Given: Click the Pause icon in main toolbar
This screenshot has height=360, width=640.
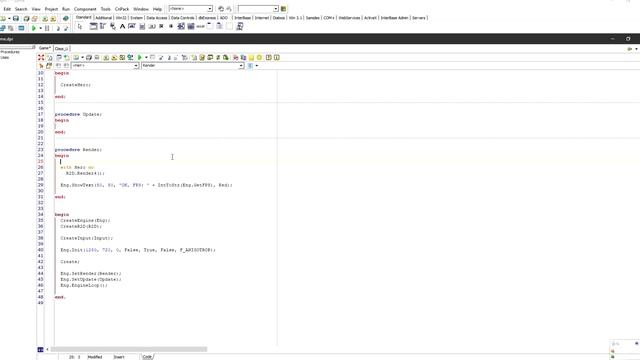Looking at the screenshot, I should coord(47,28).
